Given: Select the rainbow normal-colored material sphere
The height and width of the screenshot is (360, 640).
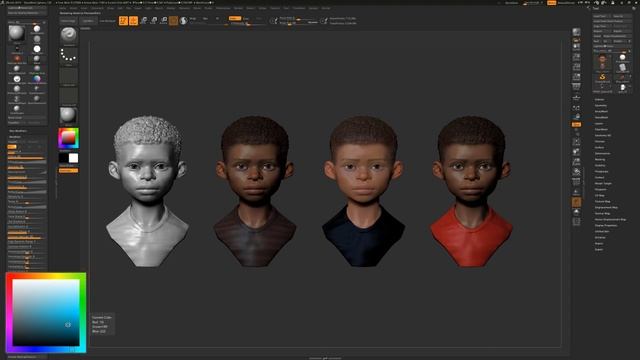Looking at the screenshot, I should tap(37, 78).
